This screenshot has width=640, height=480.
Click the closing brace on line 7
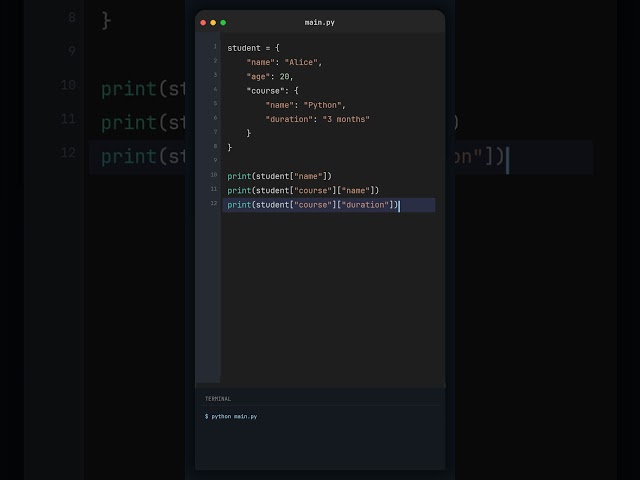click(249, 133)
